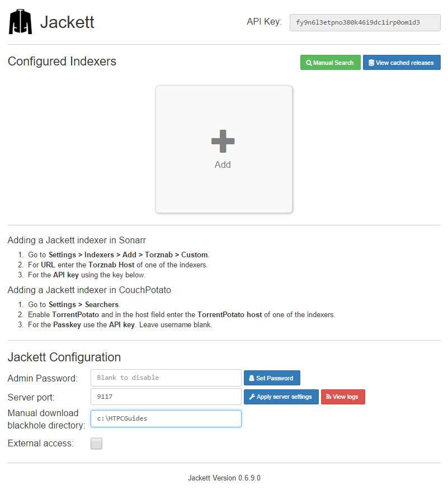Click the lock icon on Set Password

point(252,378)
